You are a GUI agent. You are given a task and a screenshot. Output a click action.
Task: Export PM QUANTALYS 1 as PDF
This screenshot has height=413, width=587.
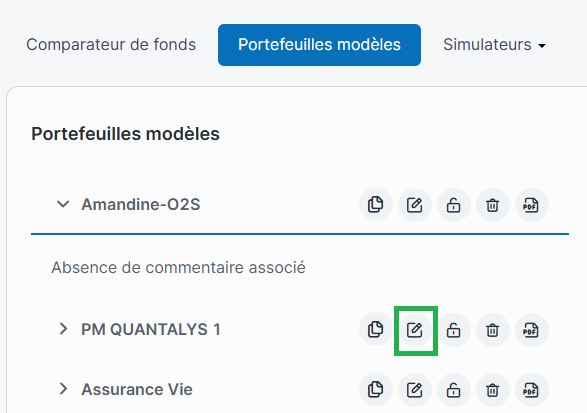[x=532, y=330]
